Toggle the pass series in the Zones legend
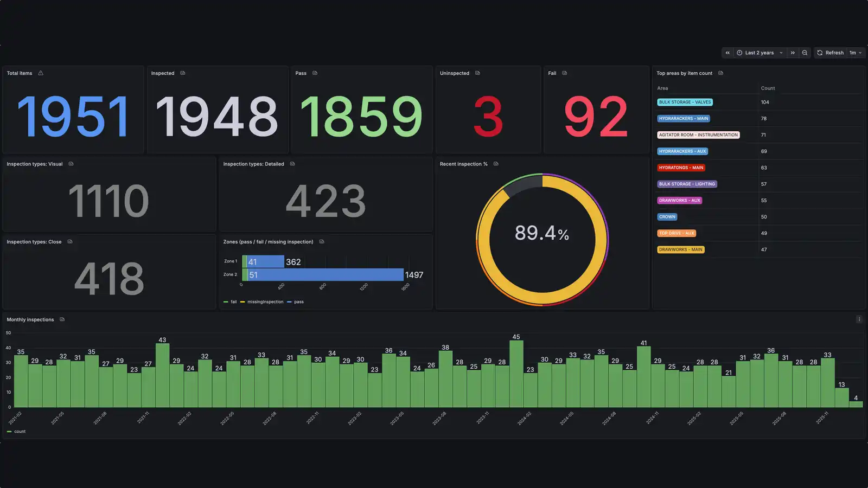 pyautogui.click(x=298, y=301)
